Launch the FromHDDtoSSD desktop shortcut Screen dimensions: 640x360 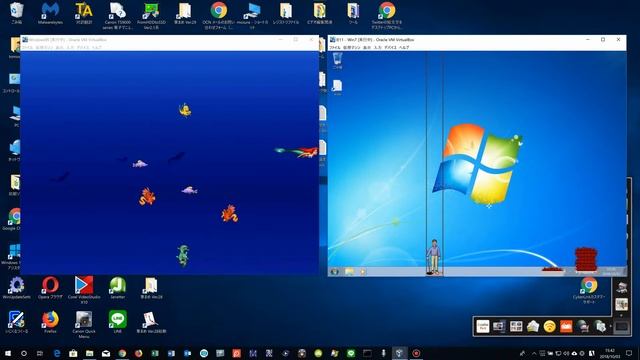151,15
